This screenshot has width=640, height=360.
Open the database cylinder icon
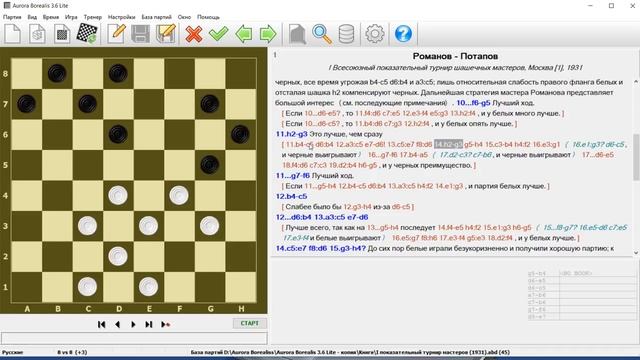(x=347, y=34)
